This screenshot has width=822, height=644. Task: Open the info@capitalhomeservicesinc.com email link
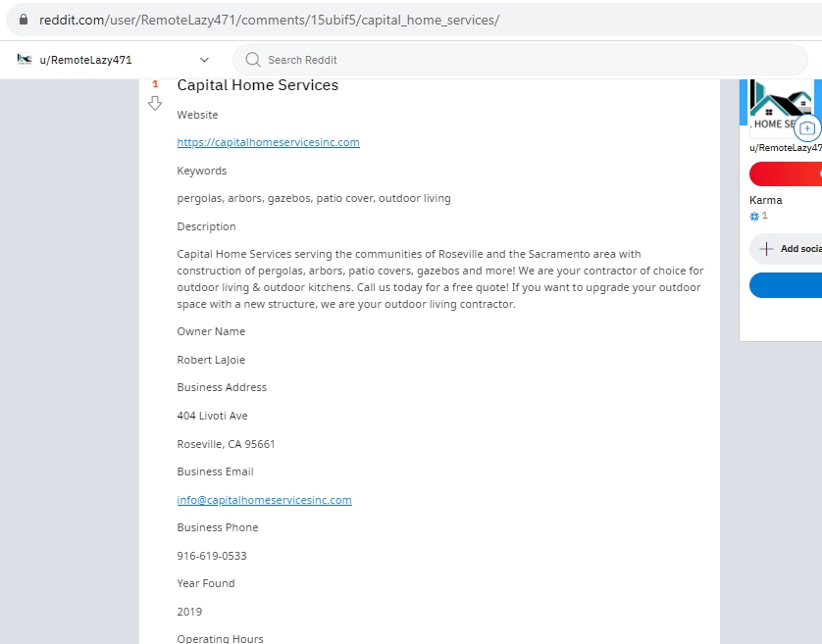point(264,500)
